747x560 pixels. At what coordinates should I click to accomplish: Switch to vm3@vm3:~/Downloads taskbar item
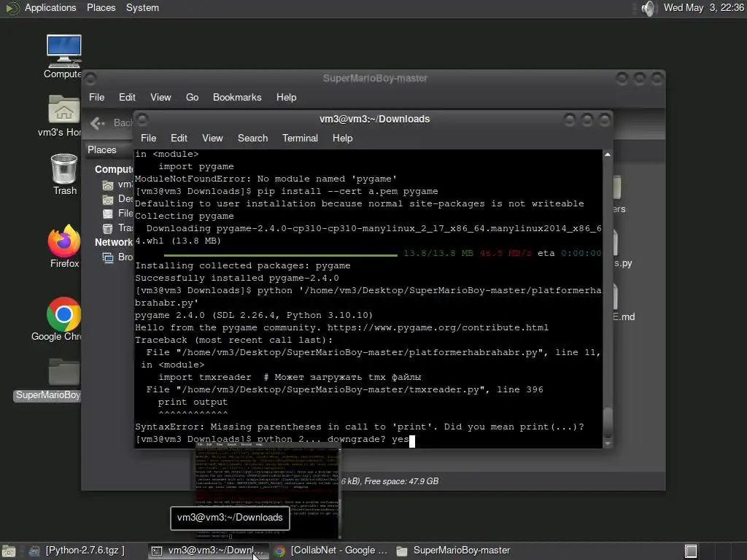coord(208,551)
